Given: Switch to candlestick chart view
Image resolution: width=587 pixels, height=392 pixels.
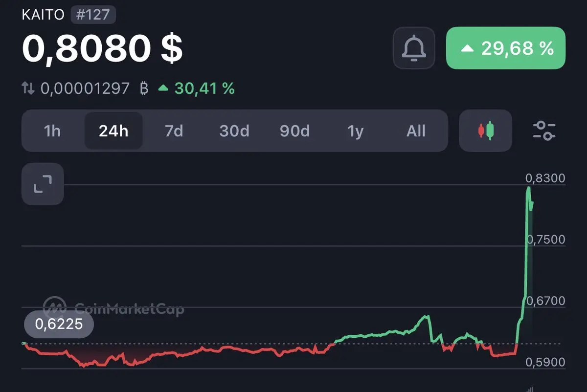Looking at the screenshot, I should coord(486,131).
